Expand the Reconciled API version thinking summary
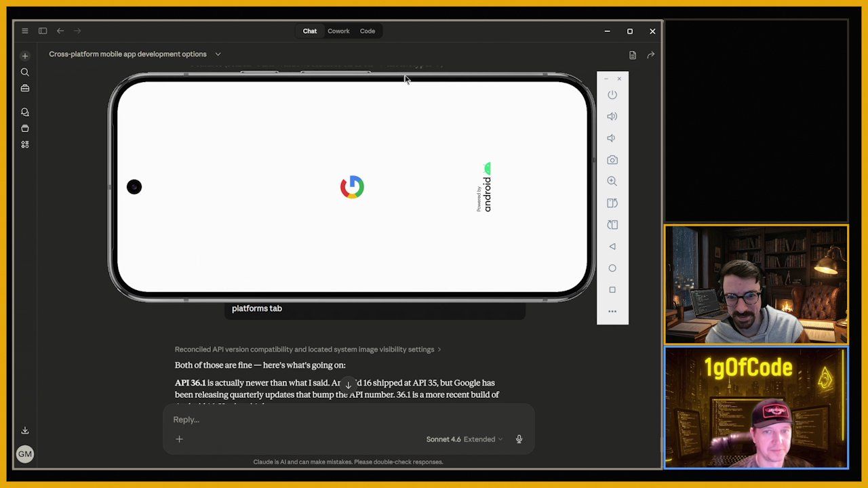 pos(308,350)
